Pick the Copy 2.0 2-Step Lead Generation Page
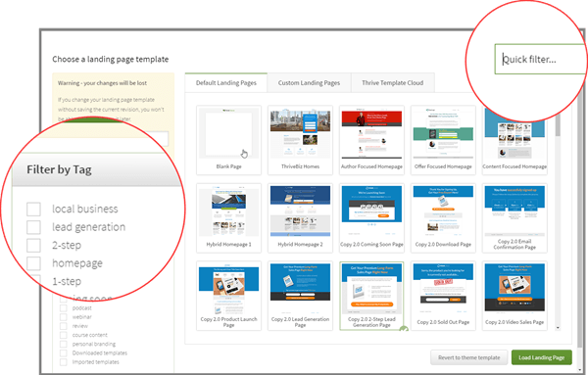 tap(371, 296)
